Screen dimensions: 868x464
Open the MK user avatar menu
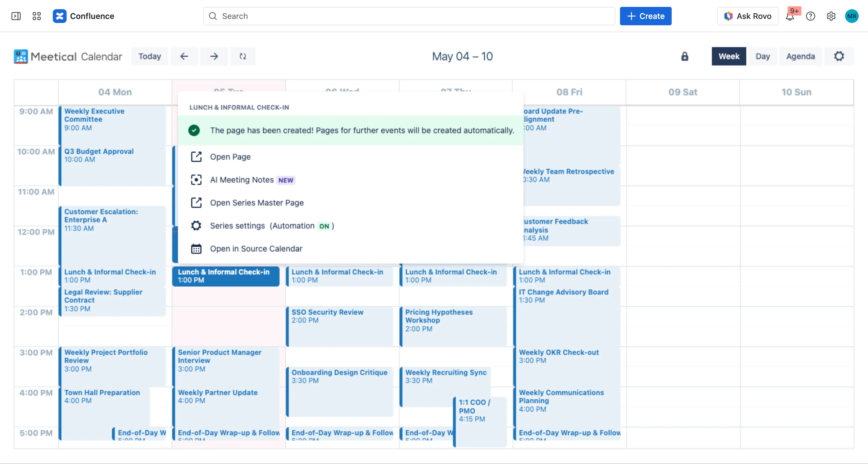[851, 16]
